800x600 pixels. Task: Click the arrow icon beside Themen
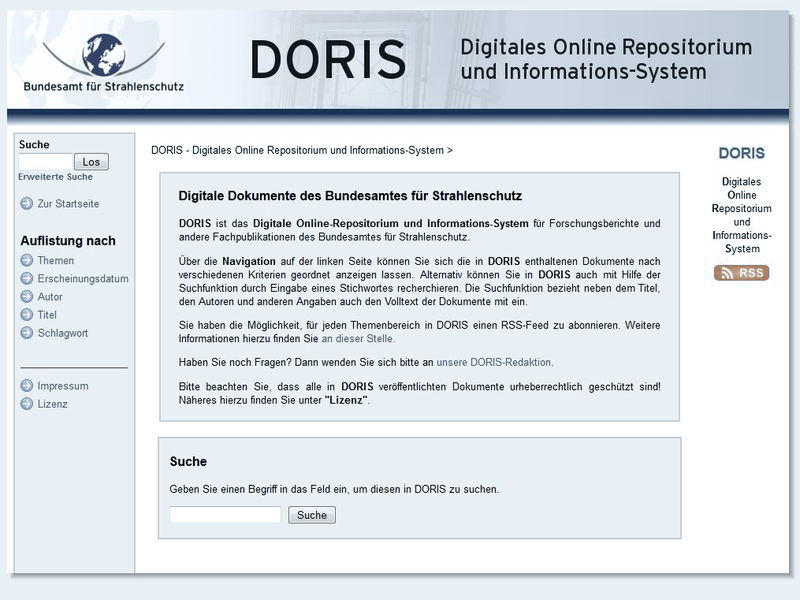click(x=27, y=260)
